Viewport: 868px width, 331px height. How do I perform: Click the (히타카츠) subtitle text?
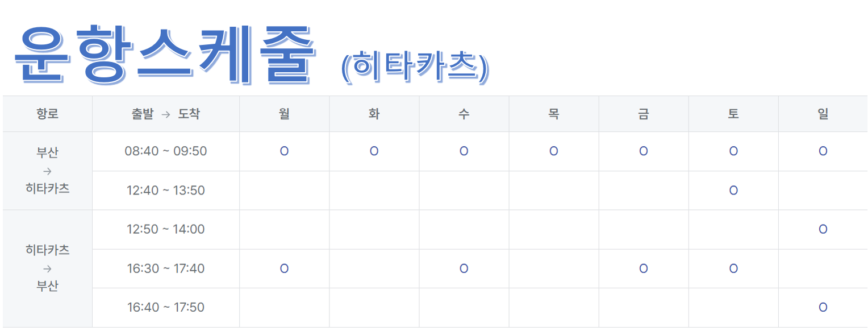coord(415,68)
